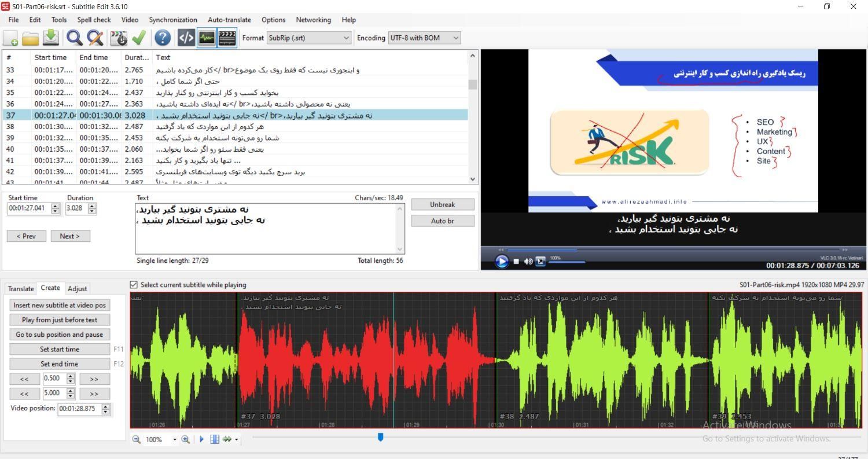868x459 pixels.
Task: Uncheck Select current subtitle while playing
Action: coord(134,285)
